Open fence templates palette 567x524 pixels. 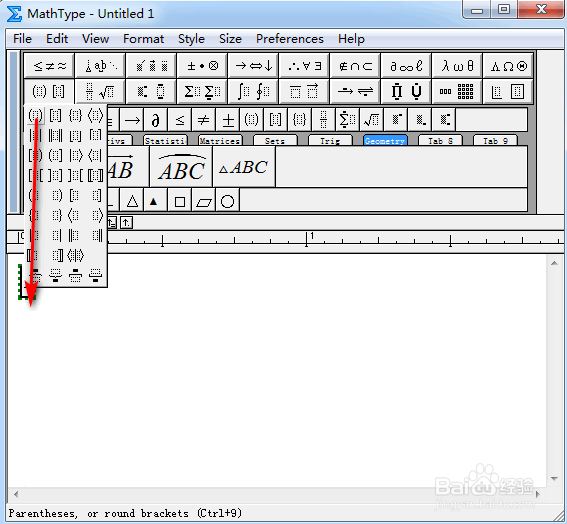[x=50, y=91]
